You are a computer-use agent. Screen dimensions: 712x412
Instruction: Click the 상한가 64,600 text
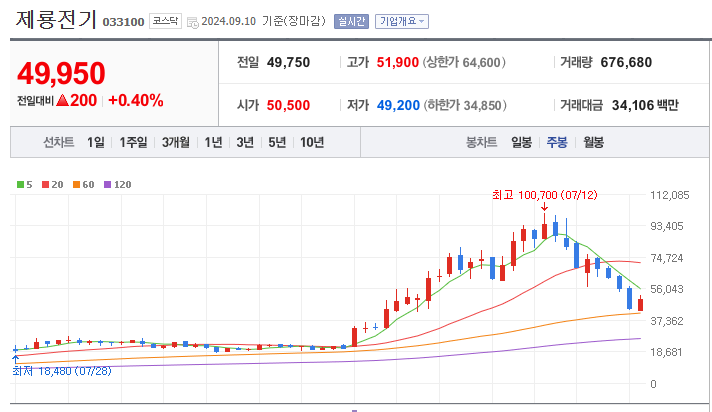464,62
